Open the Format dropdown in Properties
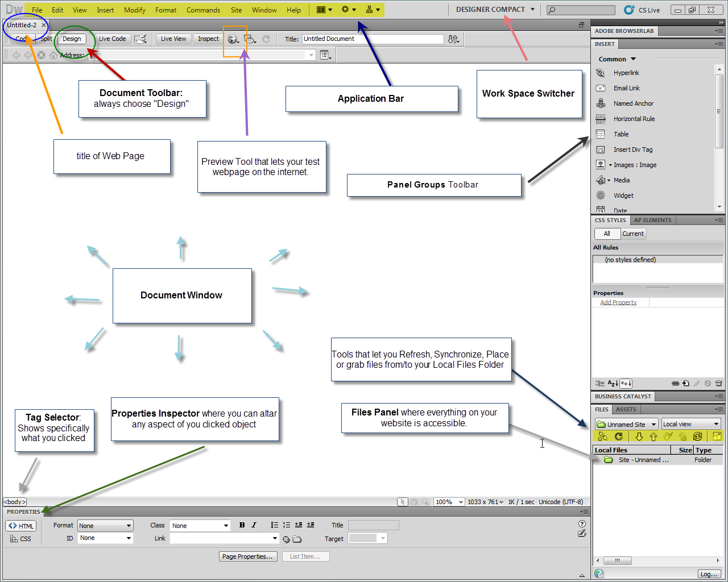Image resolution: width=728 pixels, height=582 pixels. (105, 526)
